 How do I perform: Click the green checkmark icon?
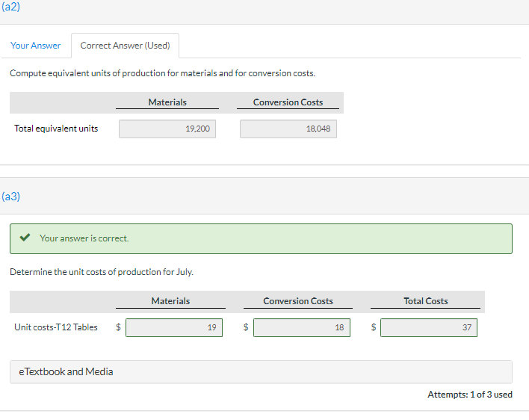pyautogui.click(x=25, y=238)
